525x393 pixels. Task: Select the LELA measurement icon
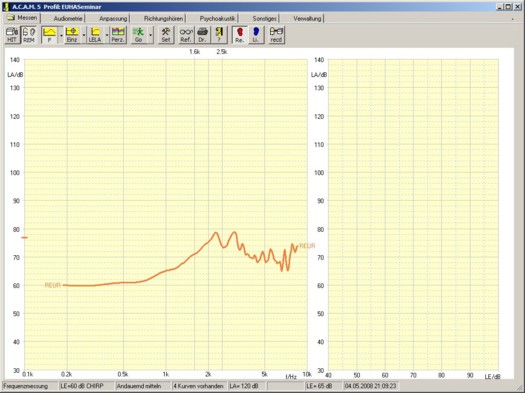pyautogui.click(x=95, y=35)
